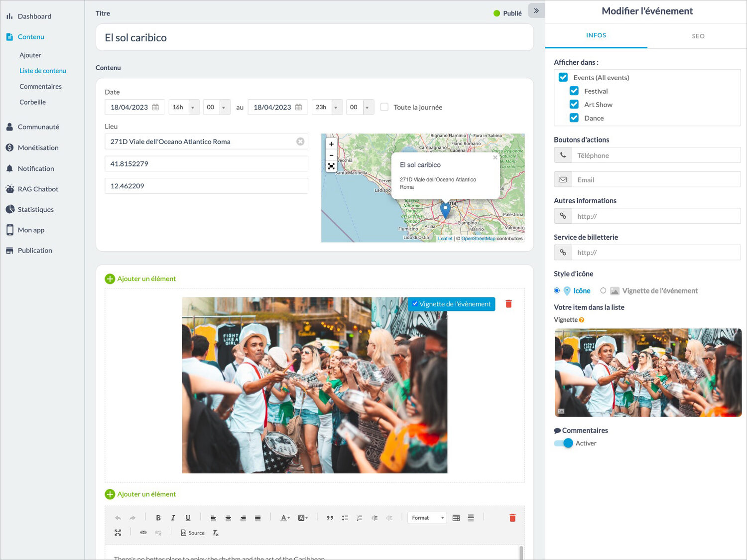Viewport: 747px width, 560px height.
Task: Open Liste de contenu in sidebar
Action: 43,71
